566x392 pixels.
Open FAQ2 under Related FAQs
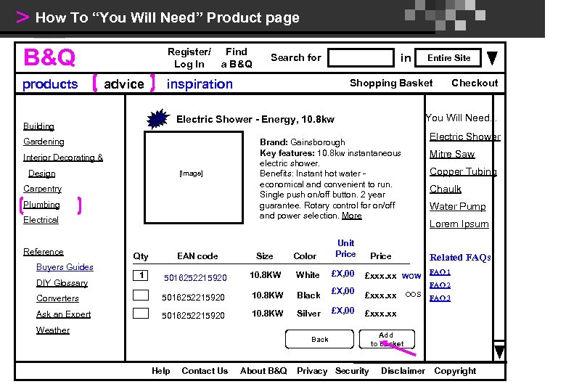pos(440,285)
